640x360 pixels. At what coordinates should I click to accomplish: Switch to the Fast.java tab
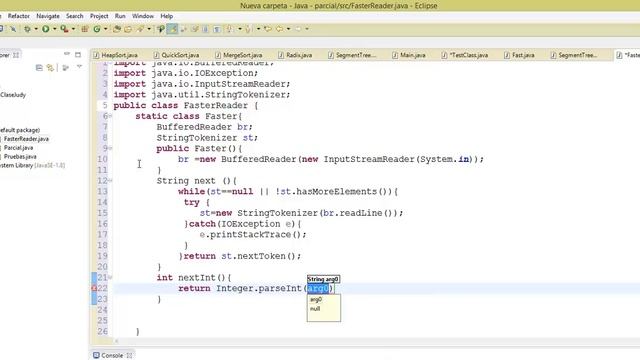(x=519, y=55)
